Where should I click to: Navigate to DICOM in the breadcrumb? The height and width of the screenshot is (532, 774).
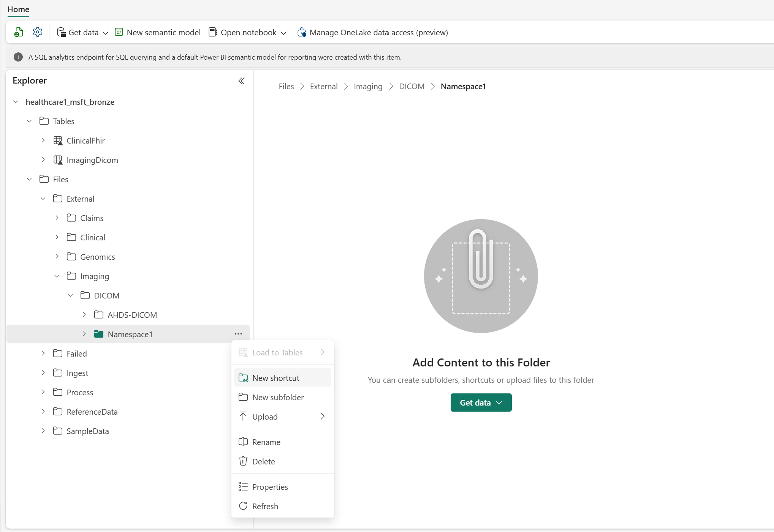(x=412, y=87)
